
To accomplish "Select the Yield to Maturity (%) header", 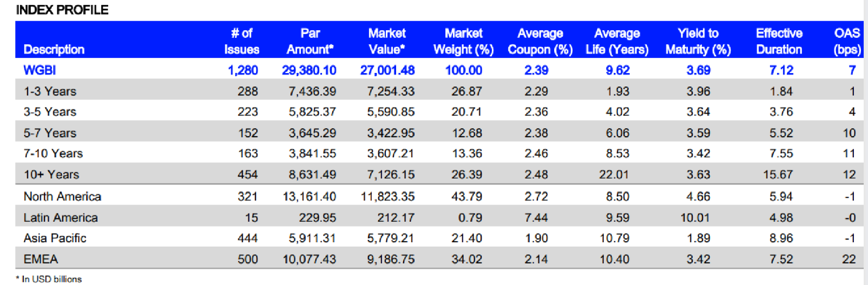I will click(698, 41).
